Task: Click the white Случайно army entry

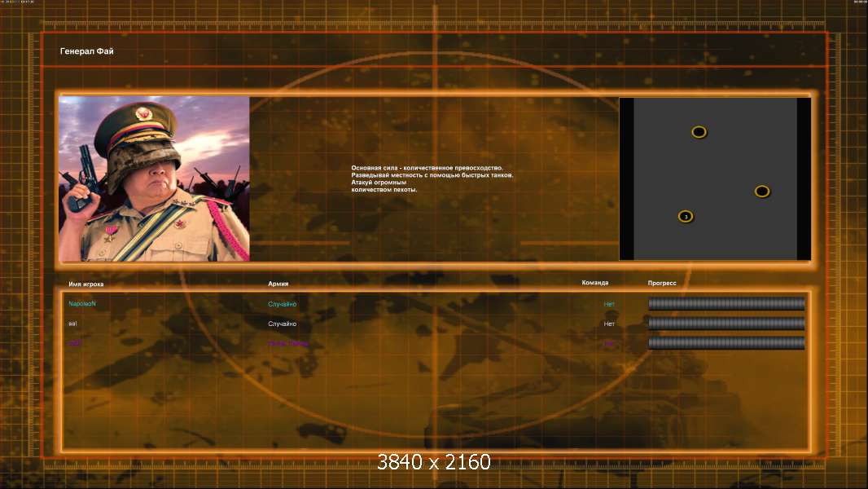Action: 283,324
